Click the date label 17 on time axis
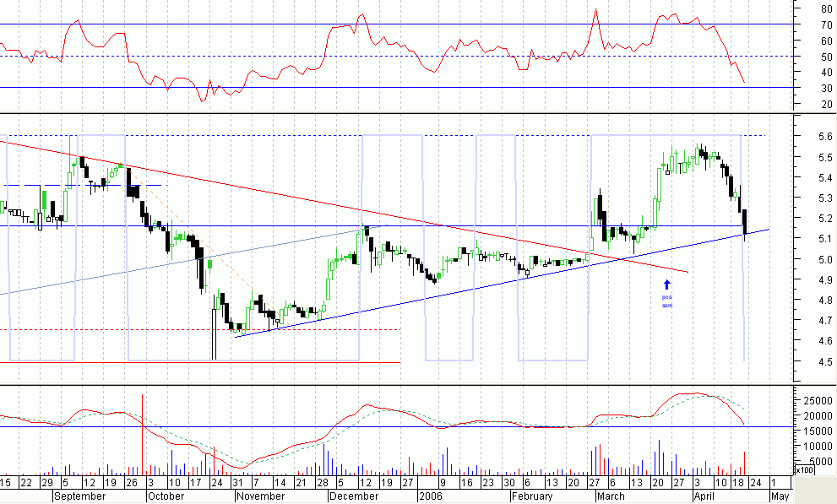The height and width of the screenshot is (504, 837). click(195, 483)
